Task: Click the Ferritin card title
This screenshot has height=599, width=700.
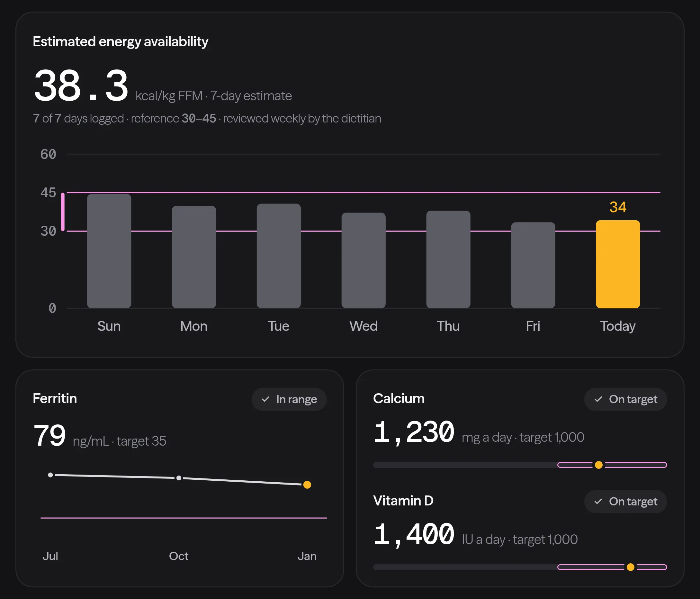Action: [x=55, y=399]
